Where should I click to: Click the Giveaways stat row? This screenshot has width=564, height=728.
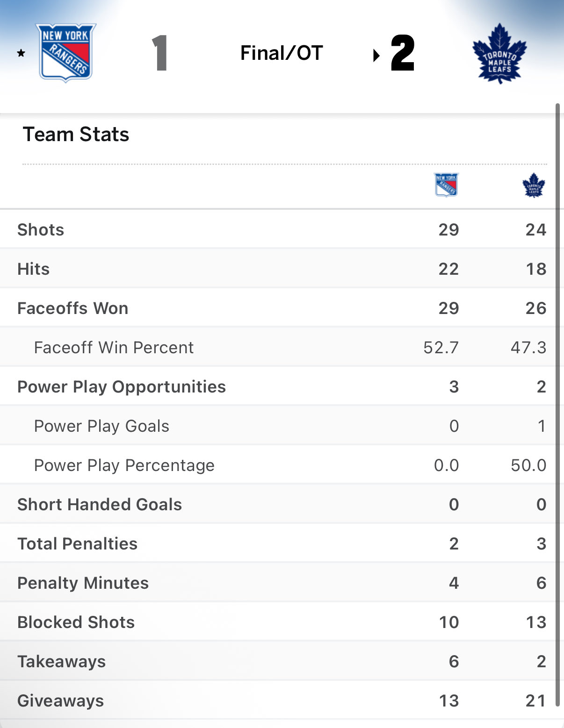[60, 701]
